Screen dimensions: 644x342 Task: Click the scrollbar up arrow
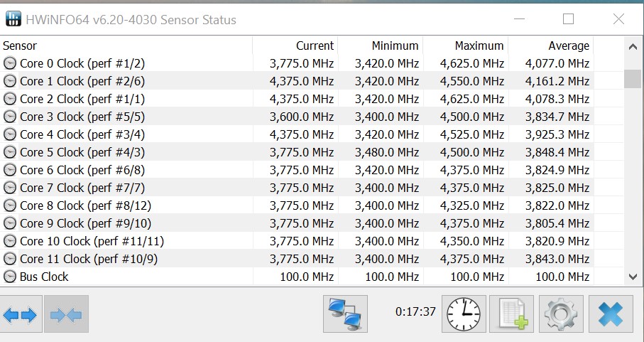pyautogui.click(x=633, y=46)
